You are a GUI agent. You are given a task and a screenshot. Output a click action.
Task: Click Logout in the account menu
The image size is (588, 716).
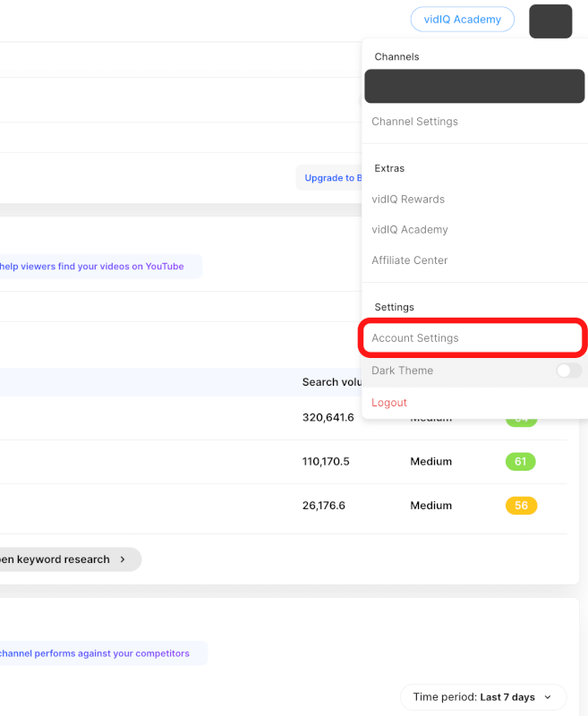coord(389,403)
